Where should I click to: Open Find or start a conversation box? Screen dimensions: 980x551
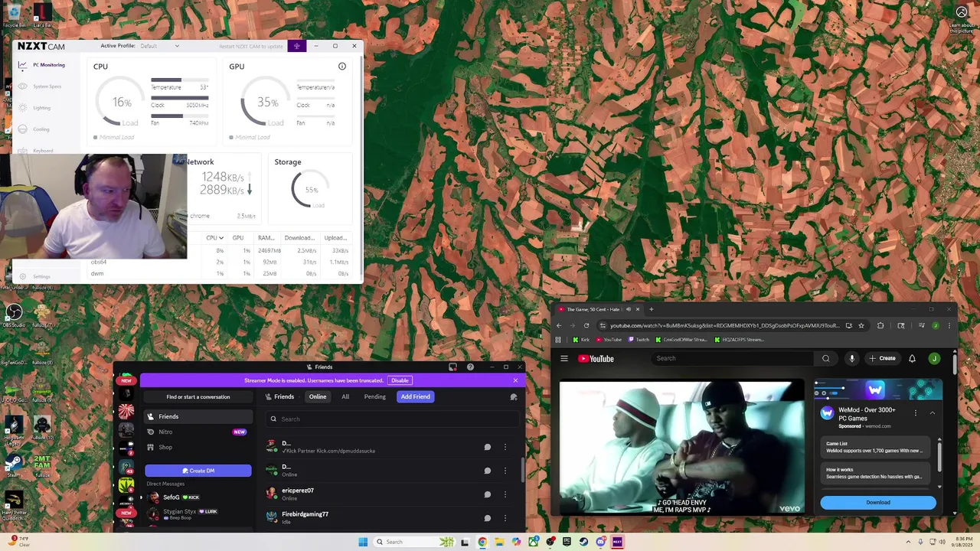[x=198, y=396]
